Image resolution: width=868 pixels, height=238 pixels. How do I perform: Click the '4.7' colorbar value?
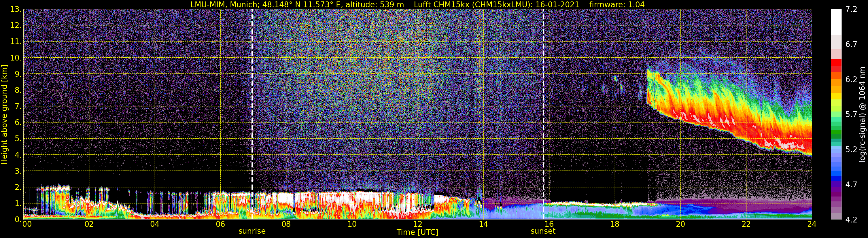click(x=851, y=184)
